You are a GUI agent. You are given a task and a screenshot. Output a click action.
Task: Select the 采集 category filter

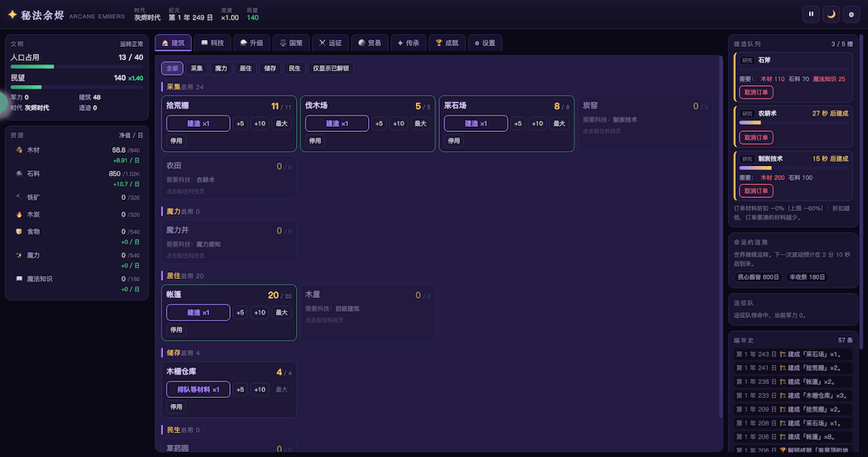[196, 68]
